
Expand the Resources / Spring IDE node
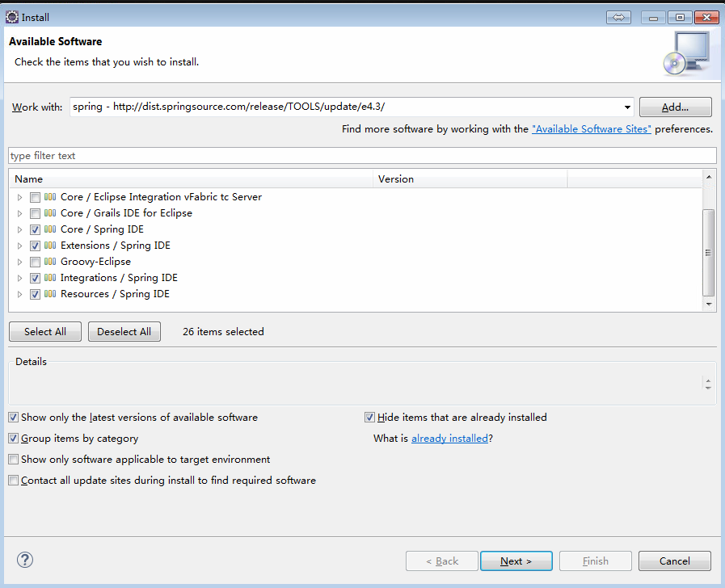19,294
